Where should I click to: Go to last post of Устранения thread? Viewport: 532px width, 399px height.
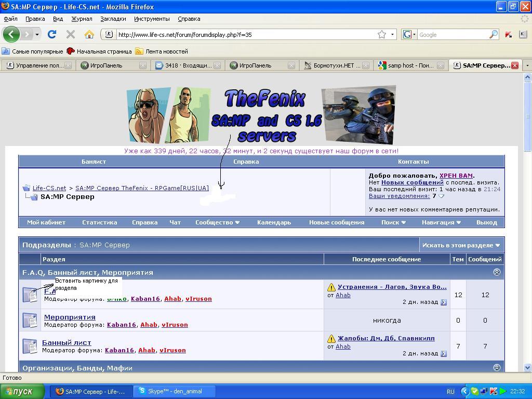tap(444, 302)
